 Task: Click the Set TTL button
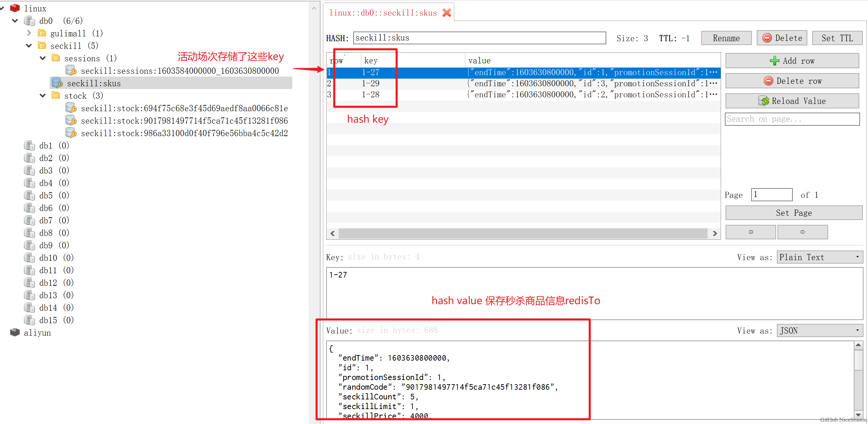(x=837, y=38)
